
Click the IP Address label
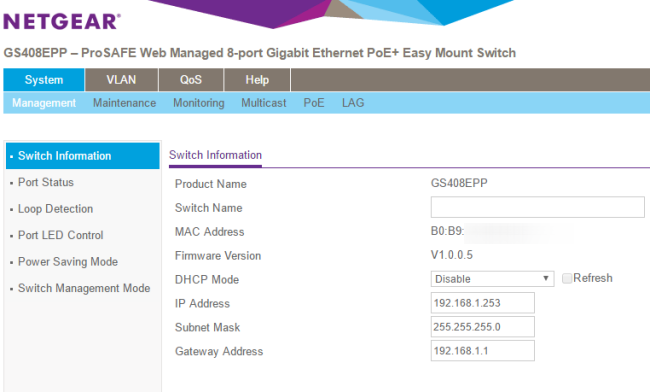pos(202,304)
